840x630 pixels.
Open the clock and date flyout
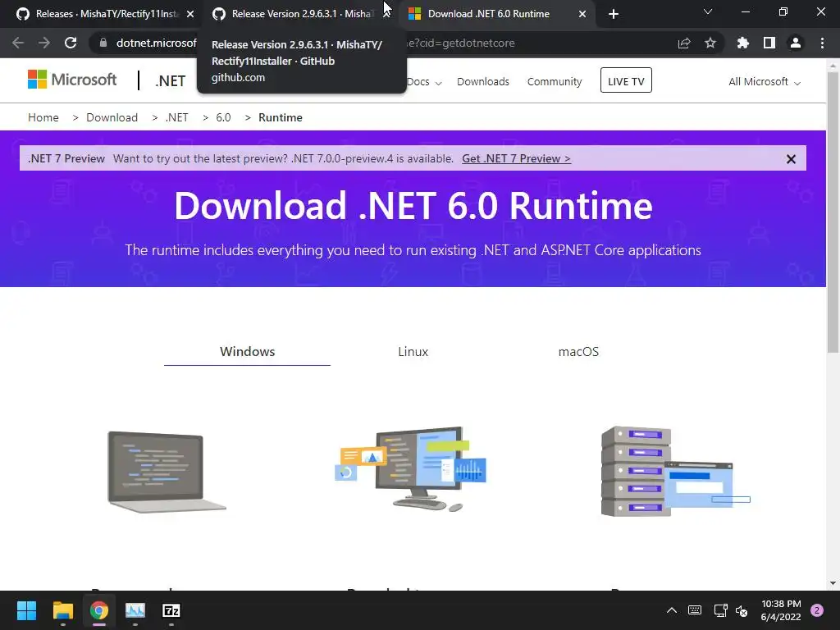click(781, 610)
